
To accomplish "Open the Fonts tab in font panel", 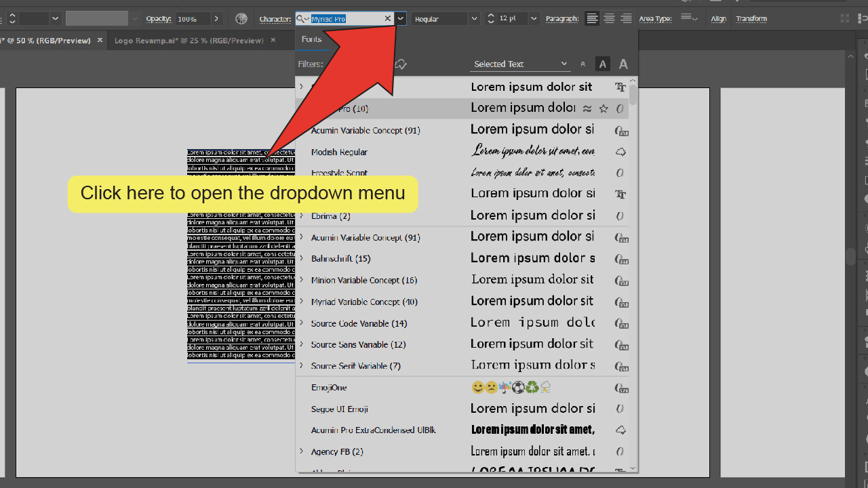I will click(312, 39).
